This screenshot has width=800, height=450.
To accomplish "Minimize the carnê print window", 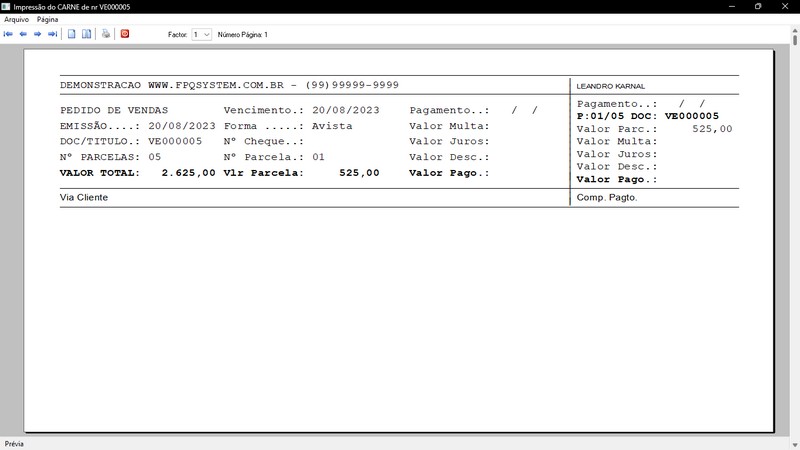I will point(732,7).
